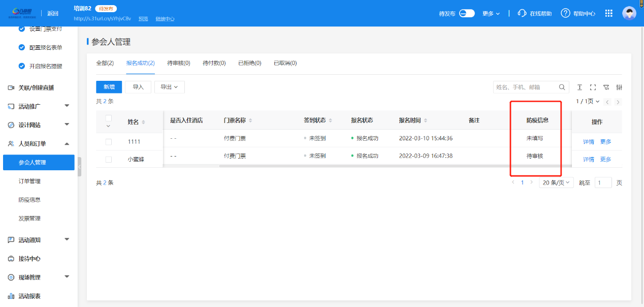
Task: Click the 活动推广 cast icon
Action: (11, 107)
